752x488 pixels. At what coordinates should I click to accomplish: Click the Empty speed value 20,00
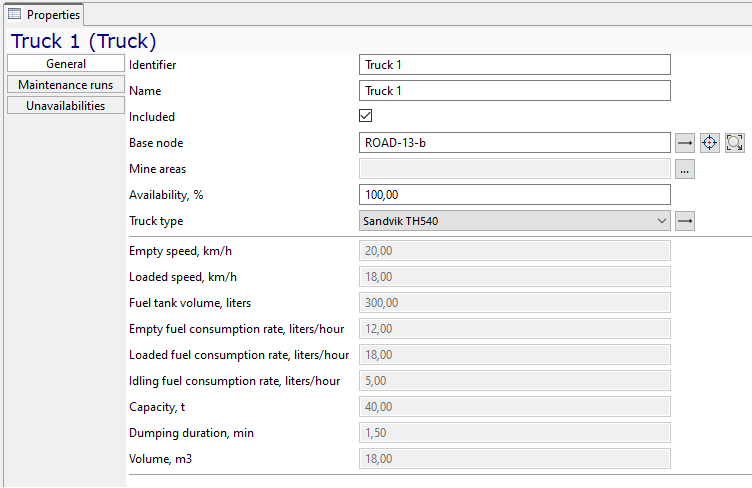515,251
